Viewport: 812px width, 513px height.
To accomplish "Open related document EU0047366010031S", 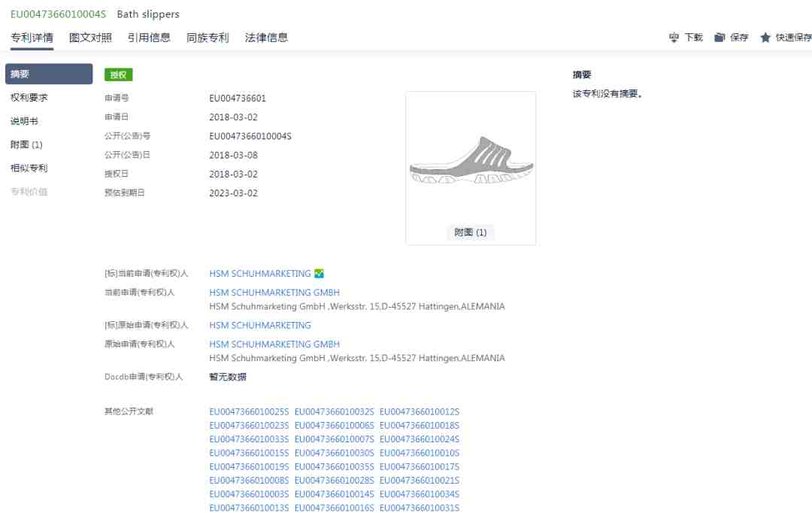I will [x=420, y=508].
